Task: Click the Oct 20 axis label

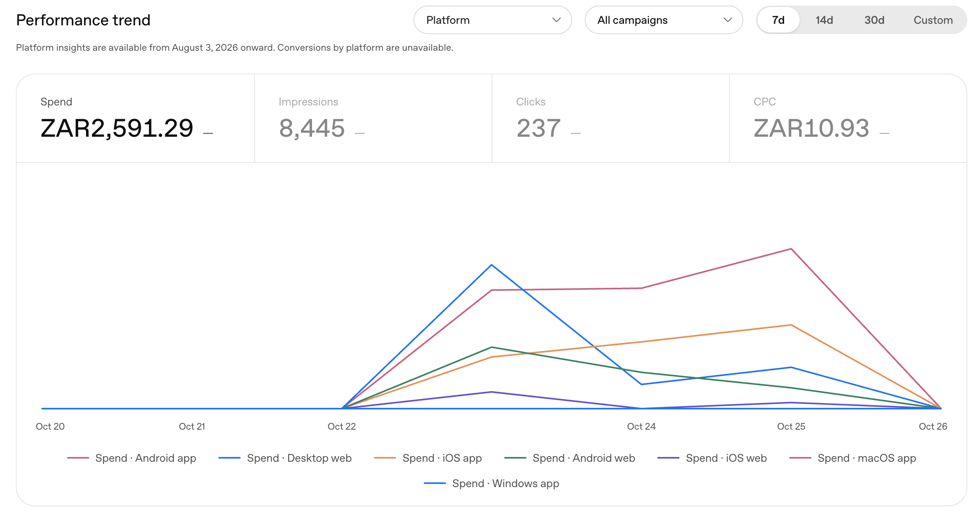Action: point(50,426)
